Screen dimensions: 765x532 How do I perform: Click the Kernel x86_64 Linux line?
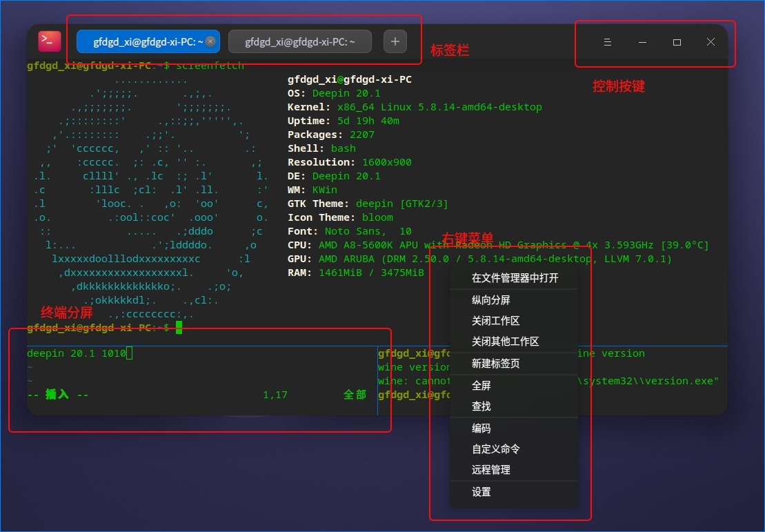tap(415, 107)
